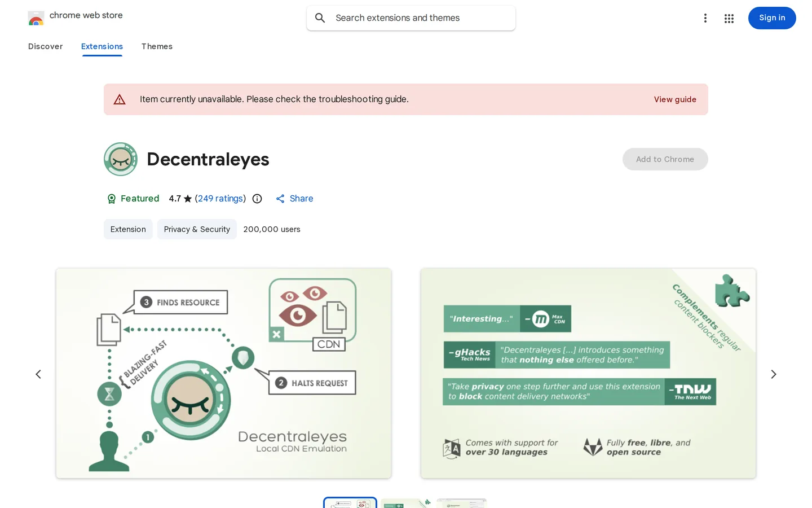Screen dimensions: 812x508
Task: Click the Item currently unavailable message
Action: point(274,99)
